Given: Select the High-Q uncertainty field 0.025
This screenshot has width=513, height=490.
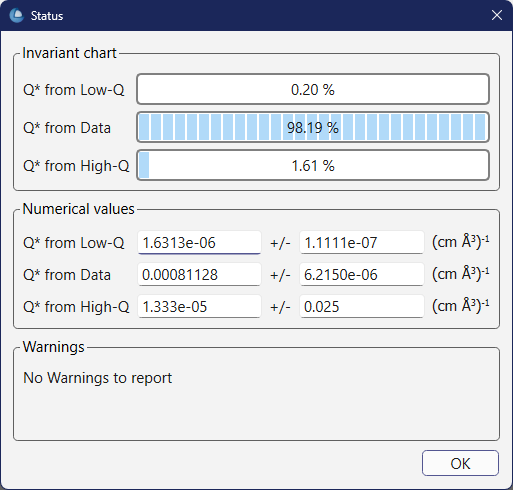Looking at the screenshot, I should click(x=362, y=307).
